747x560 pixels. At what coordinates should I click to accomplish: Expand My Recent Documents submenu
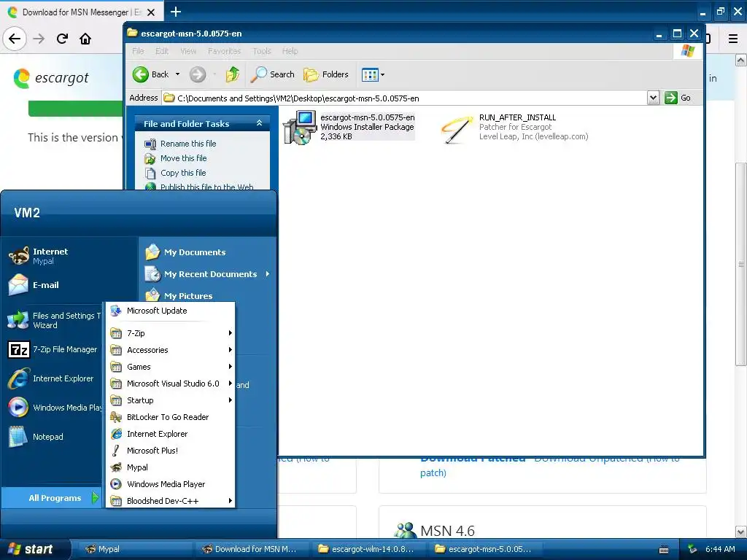point(207,274)
